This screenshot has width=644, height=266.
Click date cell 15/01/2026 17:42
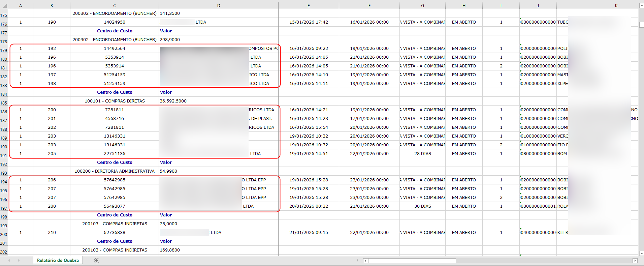(309, 22)
